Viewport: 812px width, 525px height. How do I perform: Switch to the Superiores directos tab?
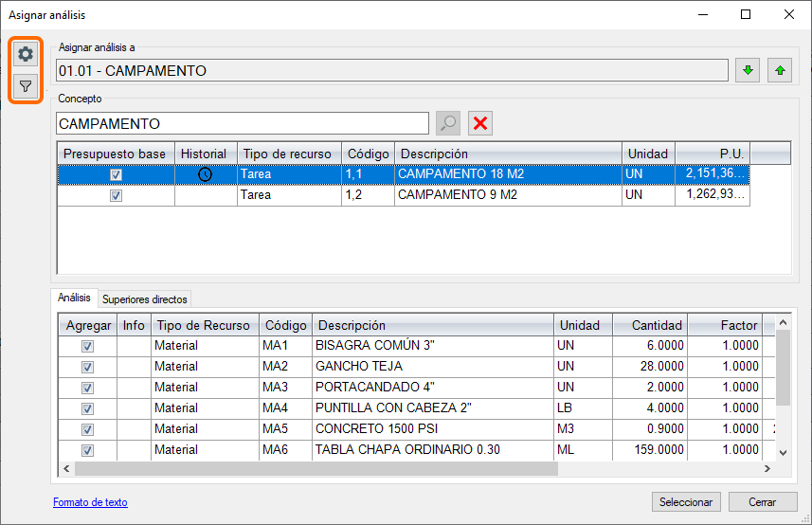[x=144, y=299]
